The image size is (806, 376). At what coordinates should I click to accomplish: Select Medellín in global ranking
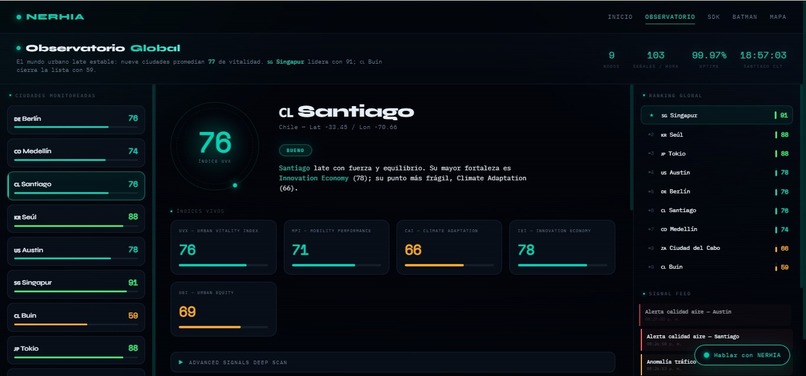click(717, 229)
